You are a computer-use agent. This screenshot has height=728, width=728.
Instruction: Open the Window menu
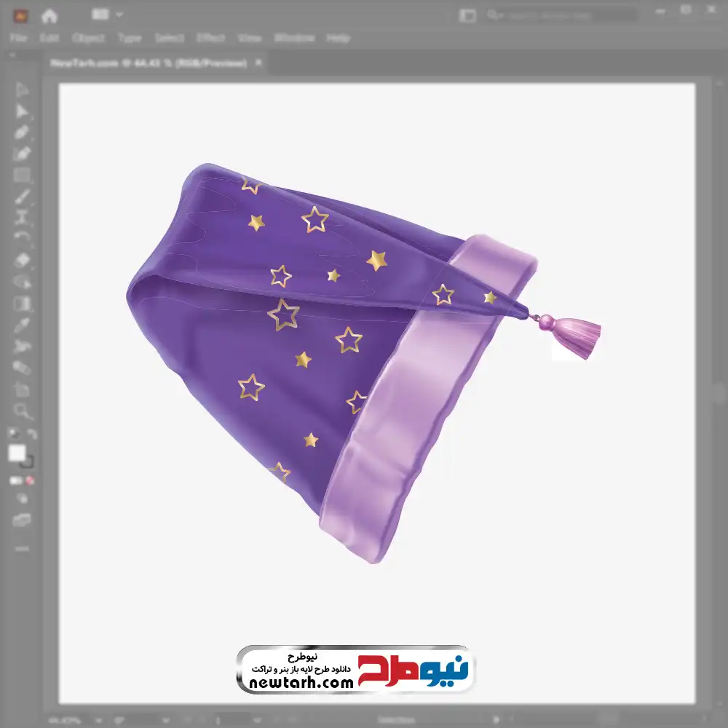(293, 38)
